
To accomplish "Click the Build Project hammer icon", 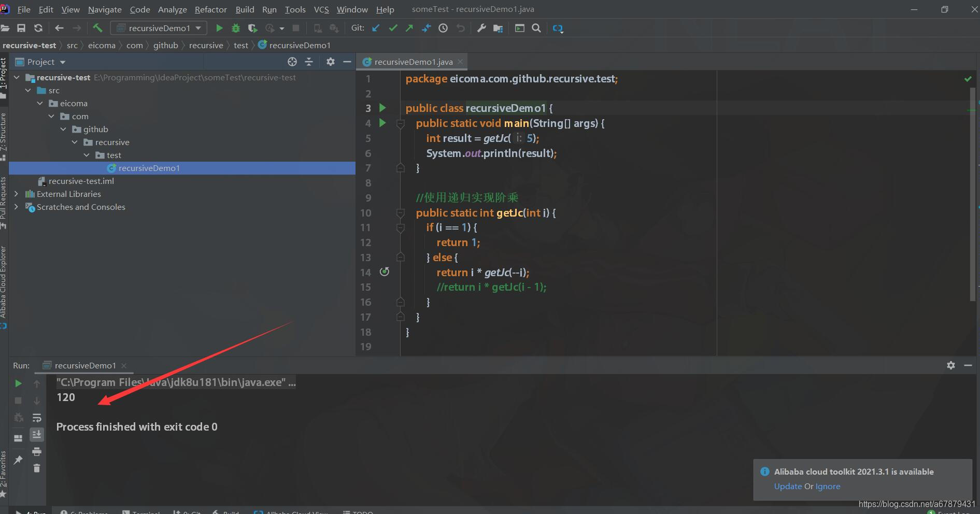I will 97,28.
